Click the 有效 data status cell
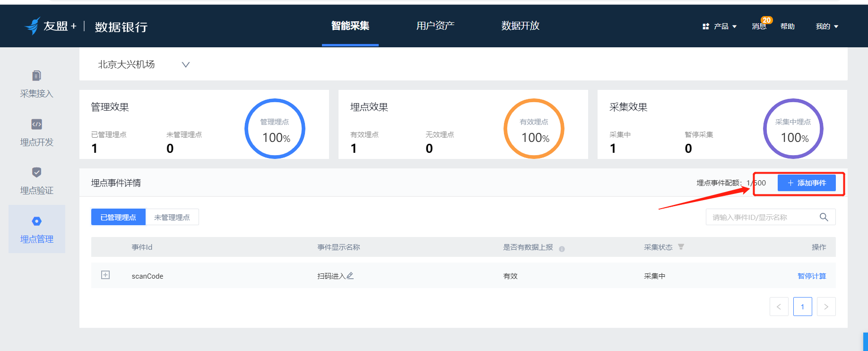The width and height of the screenshot is (868, 351). (510, 276)
